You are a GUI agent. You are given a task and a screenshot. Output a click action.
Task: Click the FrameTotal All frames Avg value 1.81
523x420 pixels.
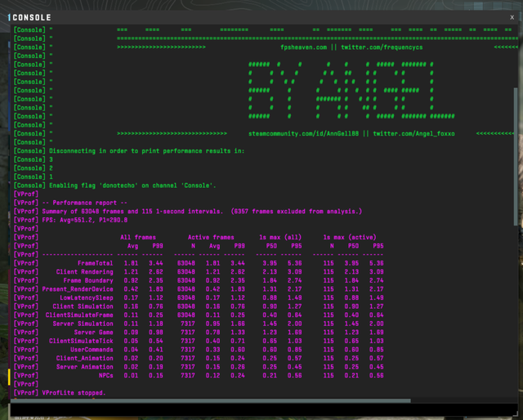point(131,263)
